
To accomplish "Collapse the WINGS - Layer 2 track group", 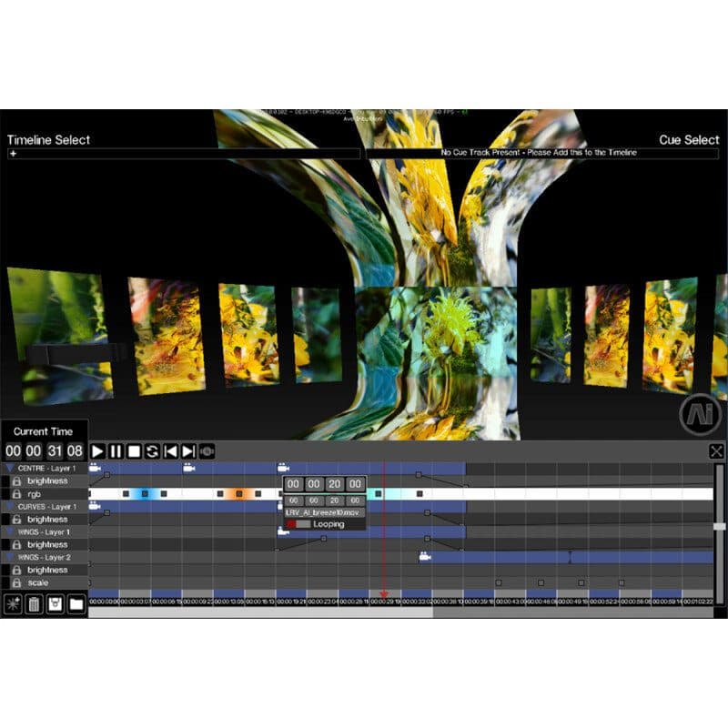I will [x=10, y=557].
